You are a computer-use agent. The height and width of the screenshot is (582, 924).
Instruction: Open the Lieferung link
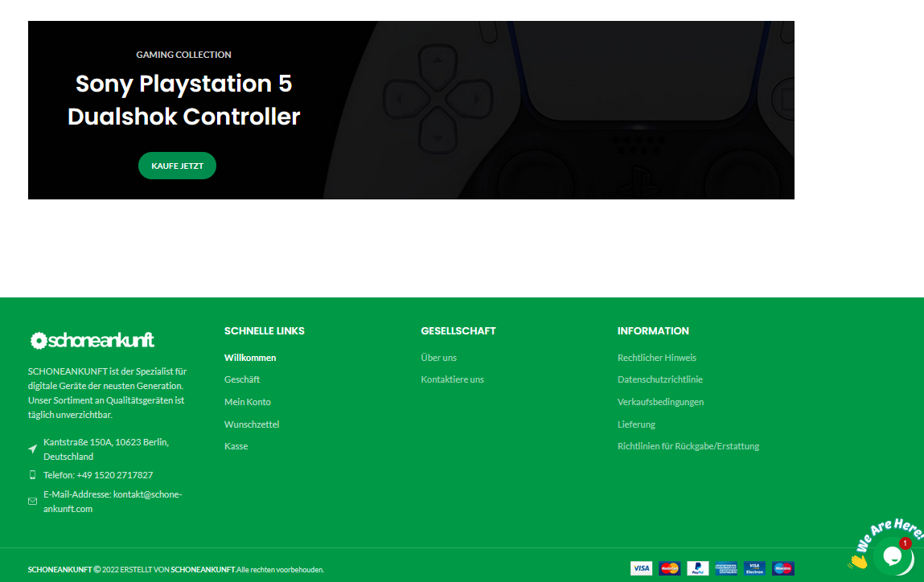tap(636, 424)
